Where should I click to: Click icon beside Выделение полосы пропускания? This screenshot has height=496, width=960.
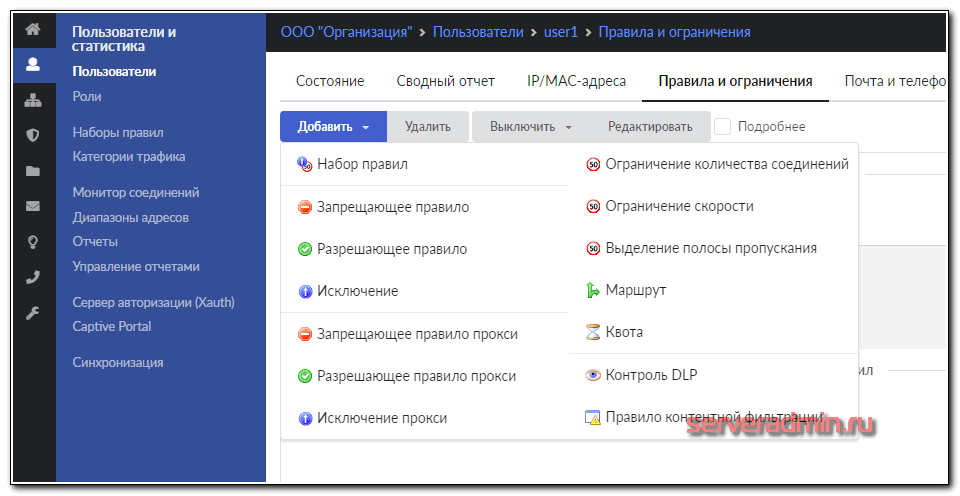(x=593, y=249)
